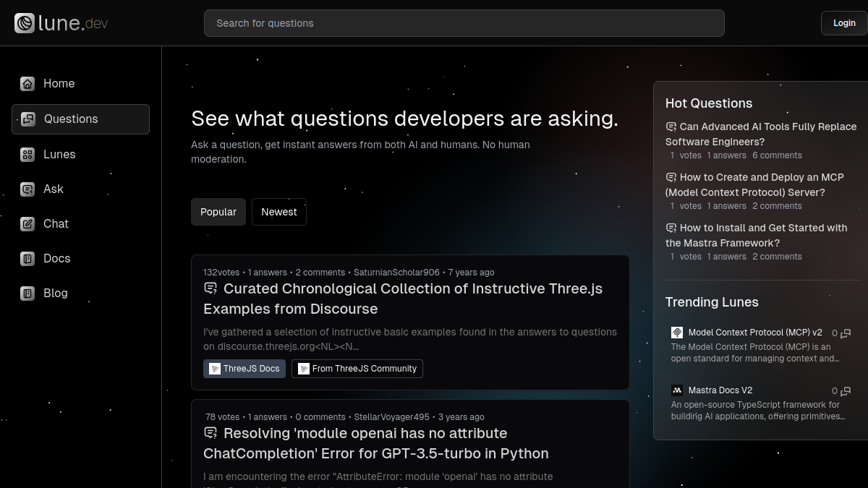The width and height of the screenshot is (868, 488).
Task: Open the Ask icon in sidebar
Action: tap(27, 189)
